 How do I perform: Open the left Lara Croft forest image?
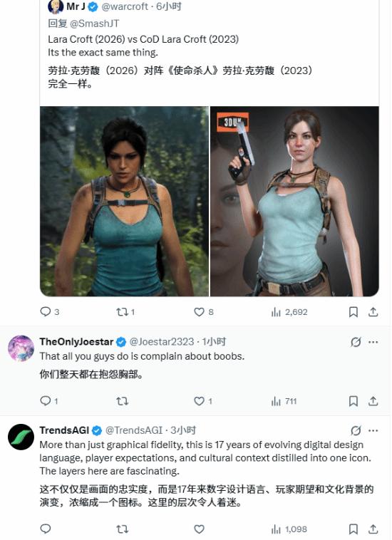click(x=124, y=201)
